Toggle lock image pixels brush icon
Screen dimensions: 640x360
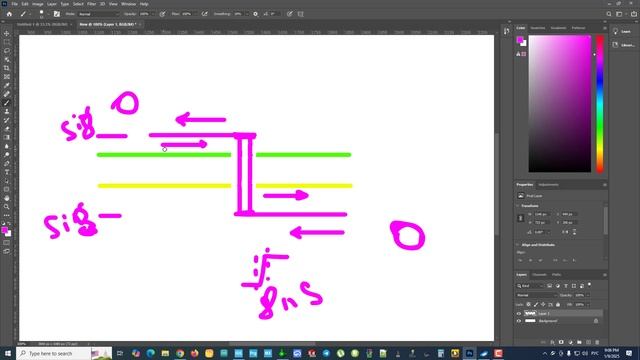536,304
